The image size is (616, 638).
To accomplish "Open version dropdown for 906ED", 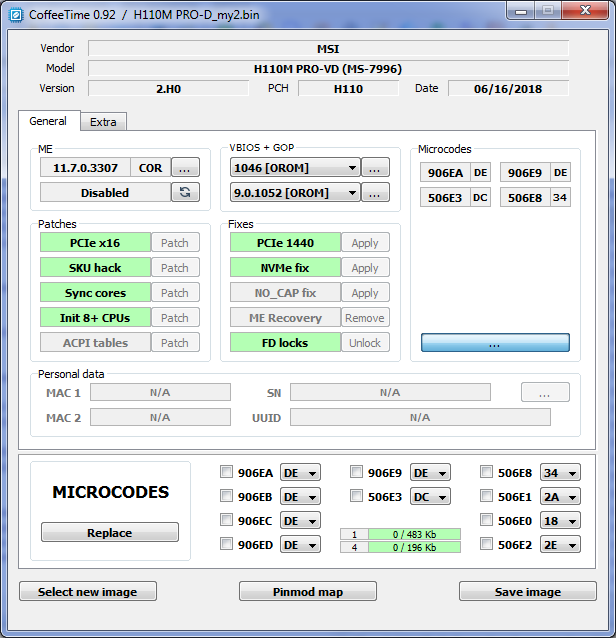I will pos(300,544).
